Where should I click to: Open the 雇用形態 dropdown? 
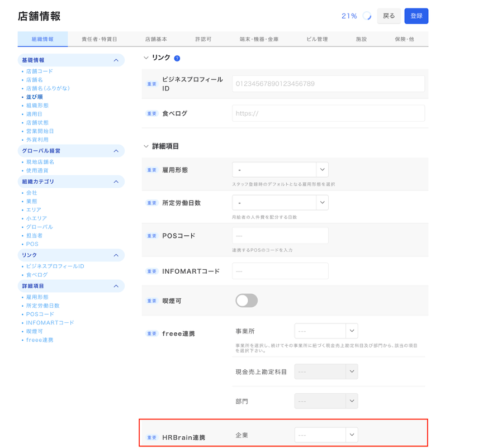(x=280, y=170)
